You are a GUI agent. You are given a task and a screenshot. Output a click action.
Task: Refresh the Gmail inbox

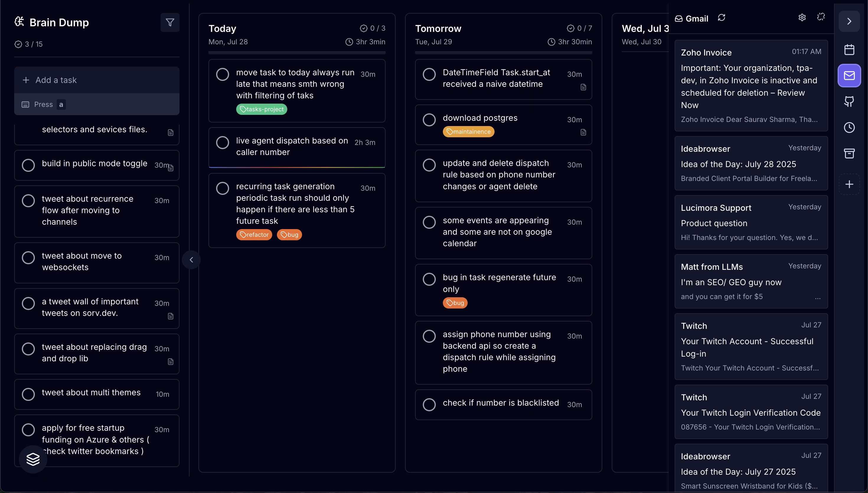(x=722, y=18)
